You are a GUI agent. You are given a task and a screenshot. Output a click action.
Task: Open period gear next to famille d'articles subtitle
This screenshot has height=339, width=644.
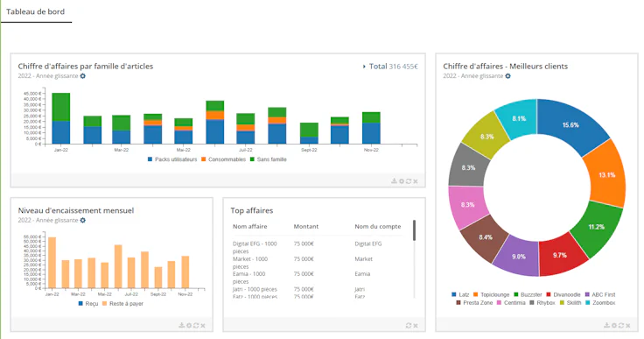(x=82, y=76)
